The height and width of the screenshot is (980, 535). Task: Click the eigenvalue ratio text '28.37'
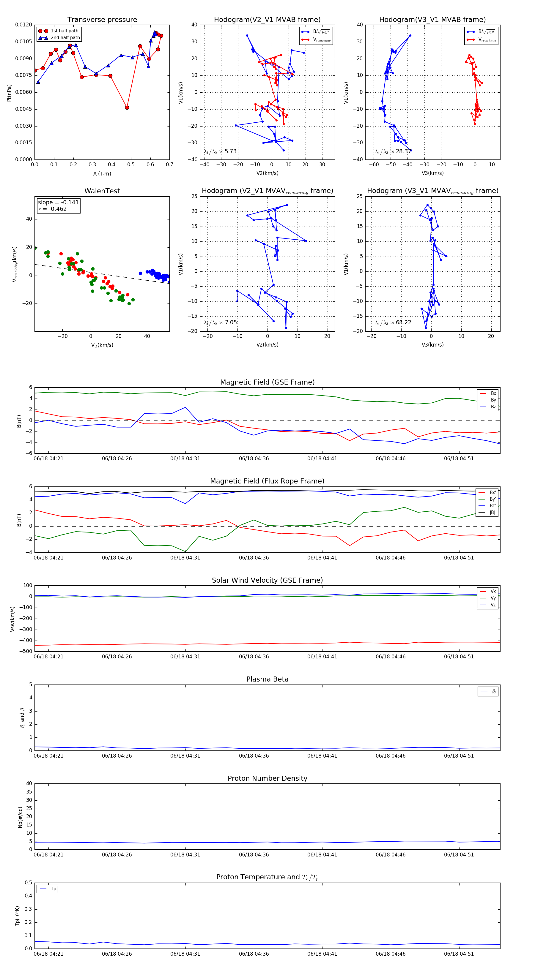click(404, 151)
